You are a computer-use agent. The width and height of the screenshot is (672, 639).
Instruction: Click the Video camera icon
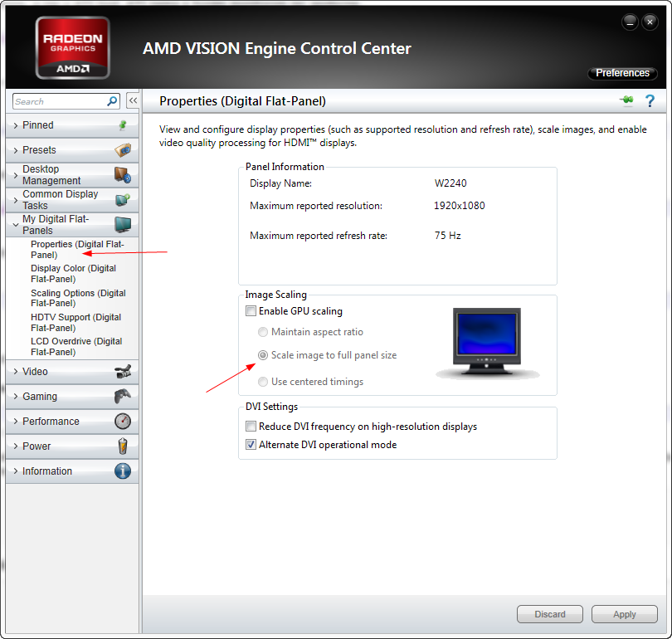(123, 372)
